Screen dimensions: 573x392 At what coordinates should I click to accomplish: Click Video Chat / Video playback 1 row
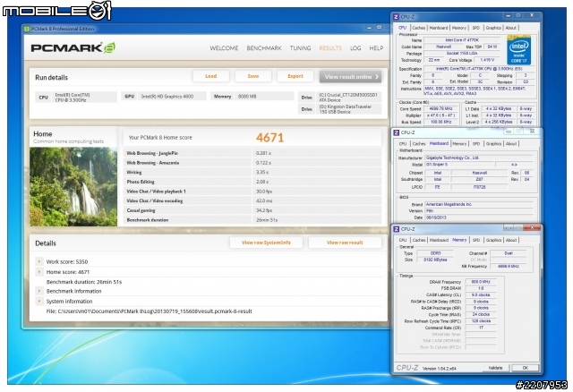pos(252,191)
